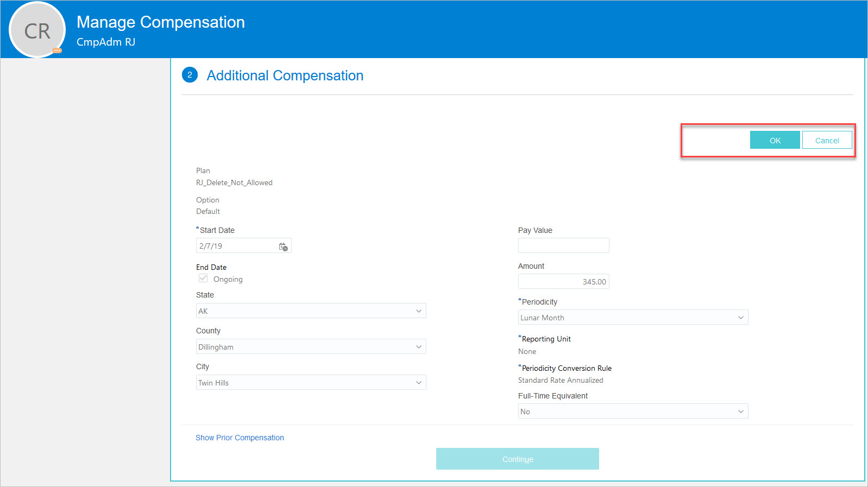Click the Cancel button
This screenshot has height=487, width=868.
click(x=827, y=140)
